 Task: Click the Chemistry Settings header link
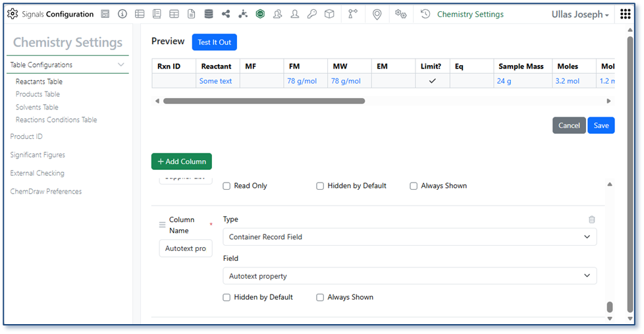click(470, 14)
